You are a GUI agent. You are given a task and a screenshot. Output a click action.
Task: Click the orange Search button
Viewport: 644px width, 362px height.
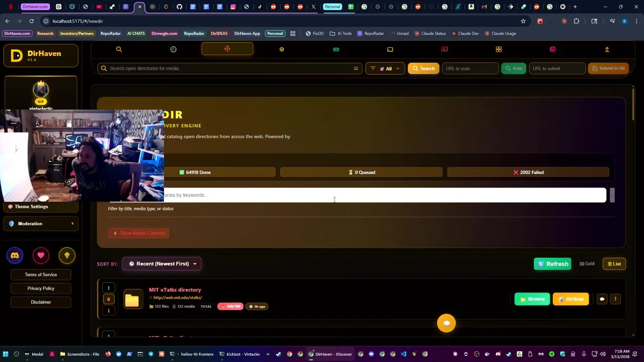[424, 68]
